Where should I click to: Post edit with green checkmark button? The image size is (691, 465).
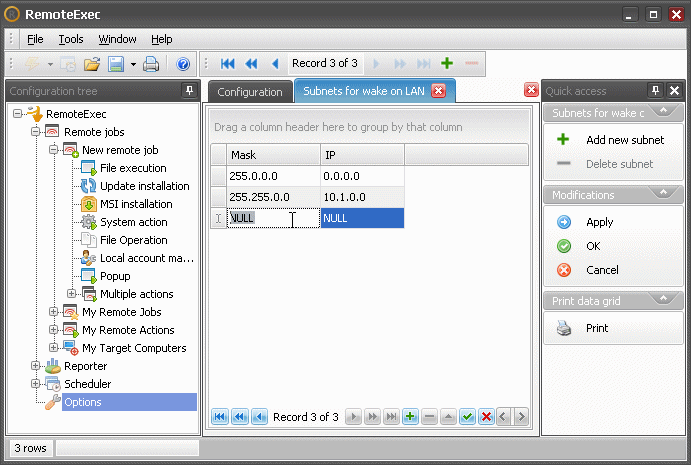(468, 417)
